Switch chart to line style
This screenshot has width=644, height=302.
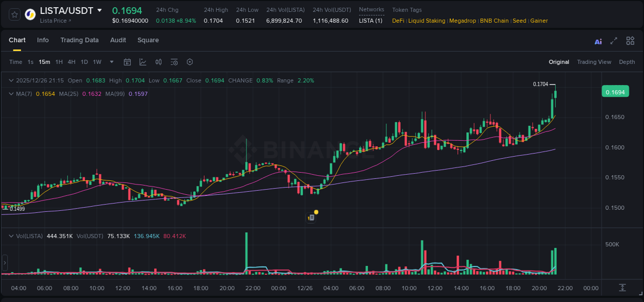[143, 62]
